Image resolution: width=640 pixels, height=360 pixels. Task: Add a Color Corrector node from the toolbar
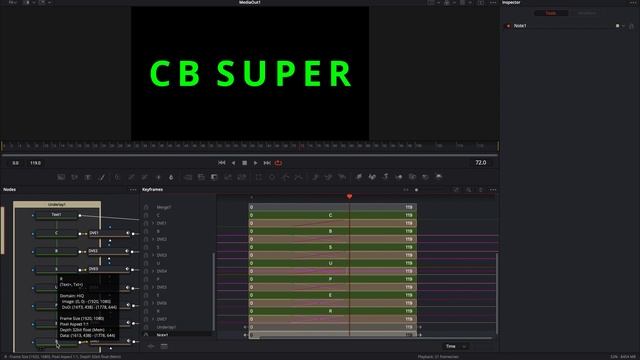pos(117,177)
